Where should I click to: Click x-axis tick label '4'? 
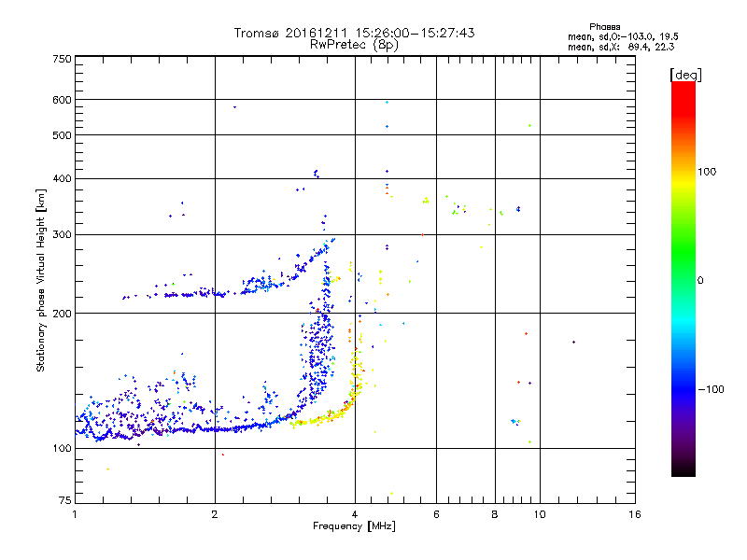355,514
